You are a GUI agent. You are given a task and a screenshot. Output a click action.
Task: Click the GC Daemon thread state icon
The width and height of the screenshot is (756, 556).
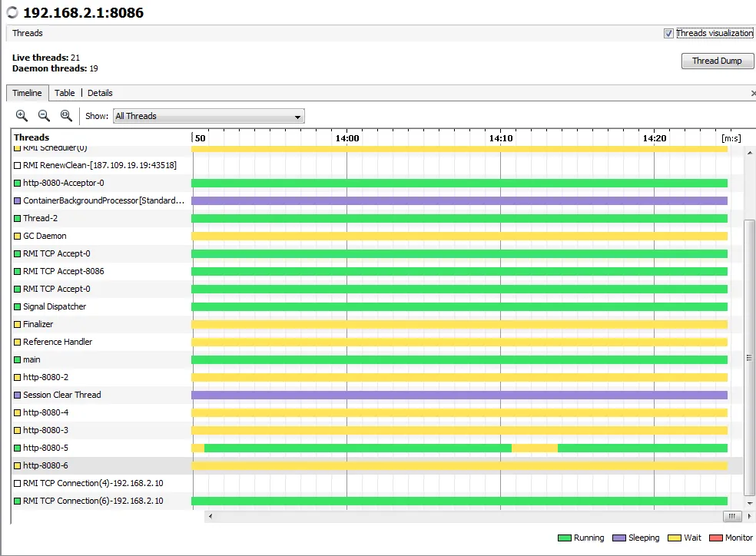[18, 236]
